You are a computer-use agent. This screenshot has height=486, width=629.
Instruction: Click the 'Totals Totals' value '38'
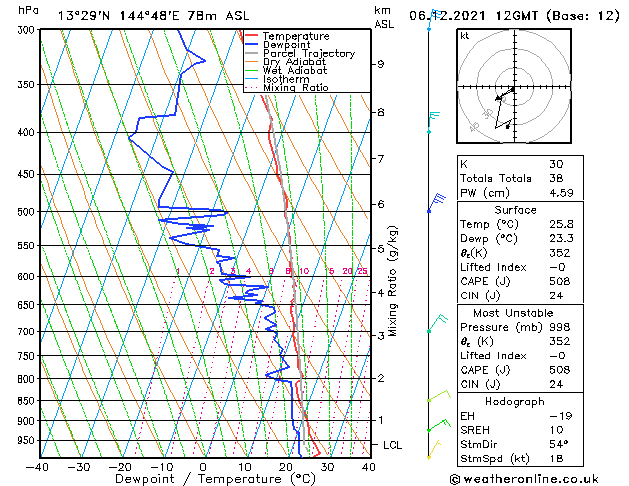pos(556,178)
